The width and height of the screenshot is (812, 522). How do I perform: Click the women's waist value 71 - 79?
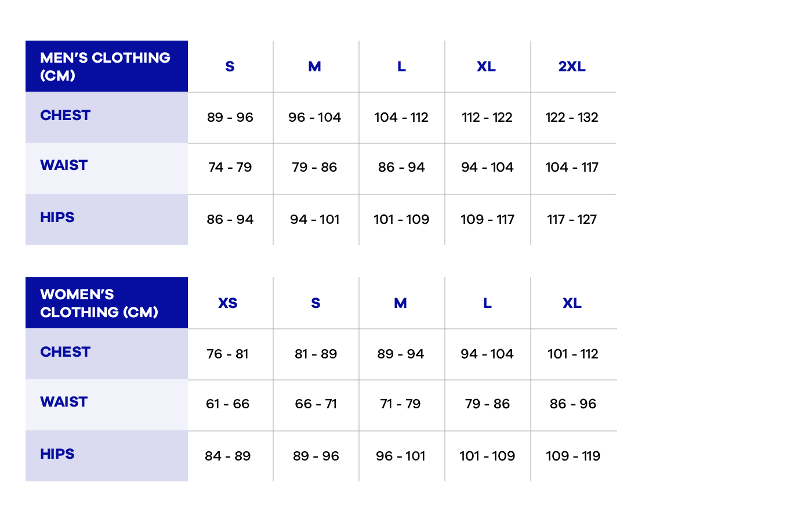[x=400, y=404]
